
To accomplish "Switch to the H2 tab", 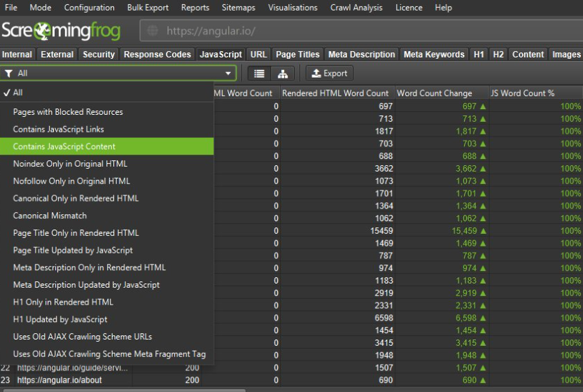I will [498, 55].
